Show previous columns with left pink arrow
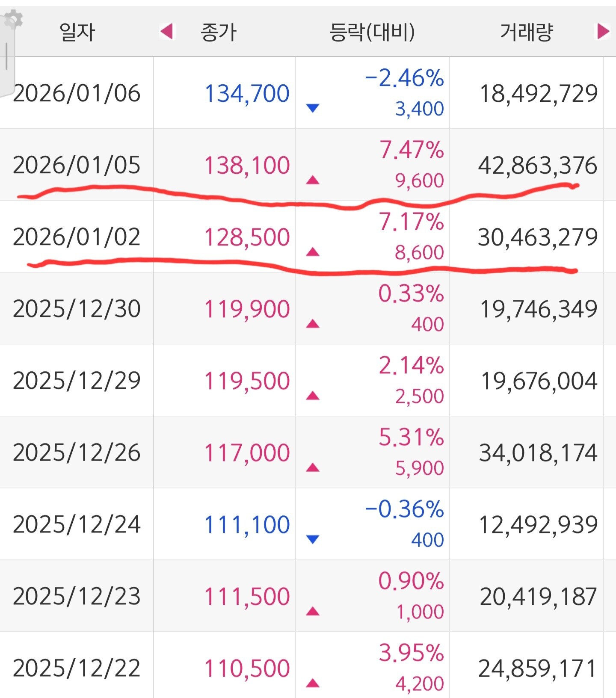 (166, 31)
